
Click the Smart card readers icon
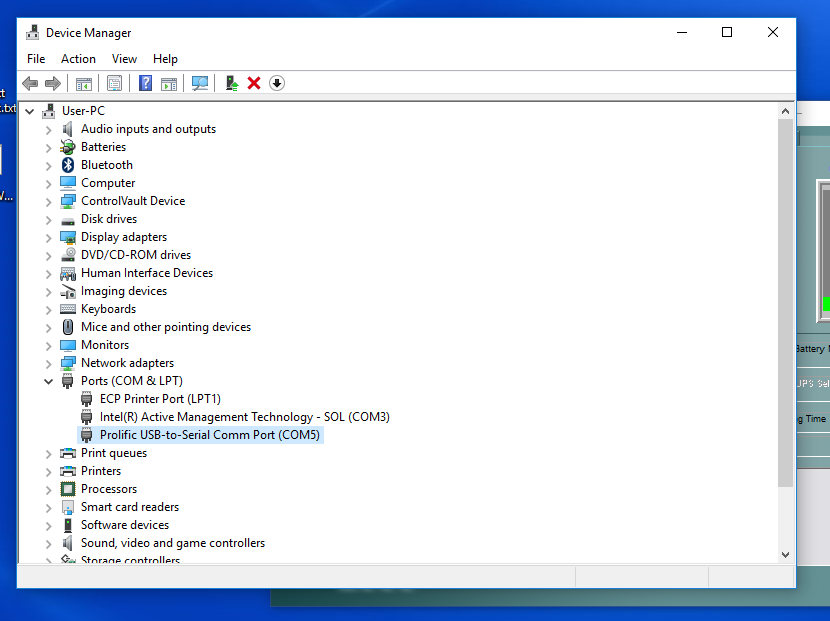click(x=68, y=507)
